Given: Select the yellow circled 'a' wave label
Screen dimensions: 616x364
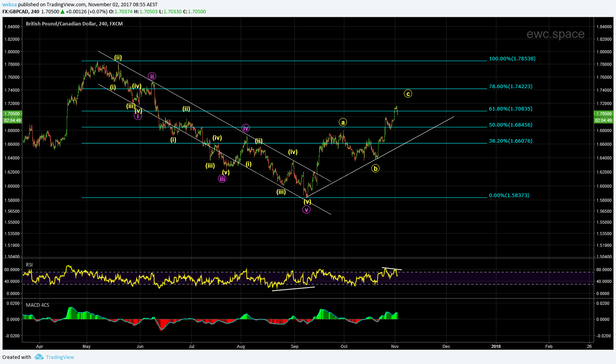Looking at the screenshot, I should pyautogui.click(x=343, y=122).
